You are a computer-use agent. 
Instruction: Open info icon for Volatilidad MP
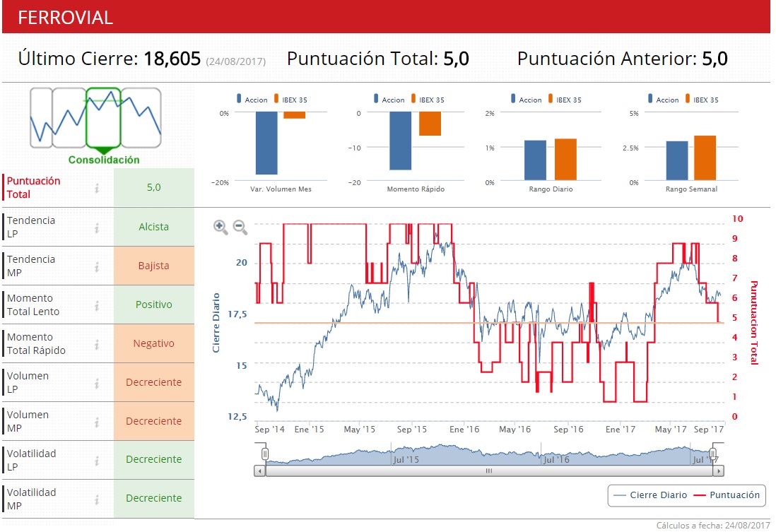[97, 500]
